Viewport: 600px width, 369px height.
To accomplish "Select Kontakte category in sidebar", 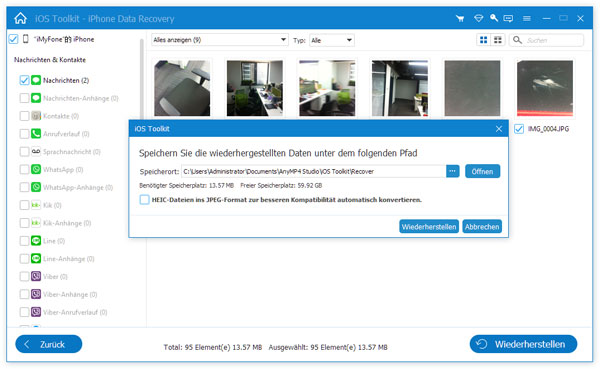I will point(55,116).
